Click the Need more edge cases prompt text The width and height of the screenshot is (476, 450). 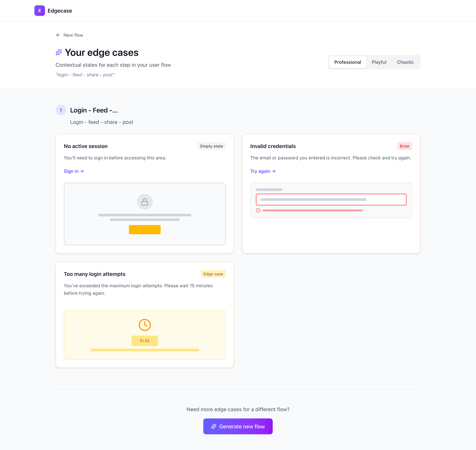238,409
